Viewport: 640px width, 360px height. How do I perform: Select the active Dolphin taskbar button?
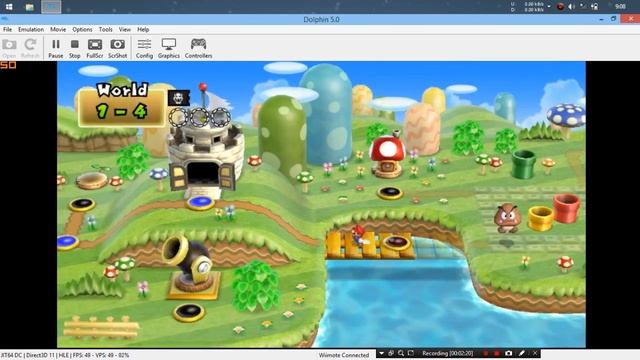coord(51,7)
